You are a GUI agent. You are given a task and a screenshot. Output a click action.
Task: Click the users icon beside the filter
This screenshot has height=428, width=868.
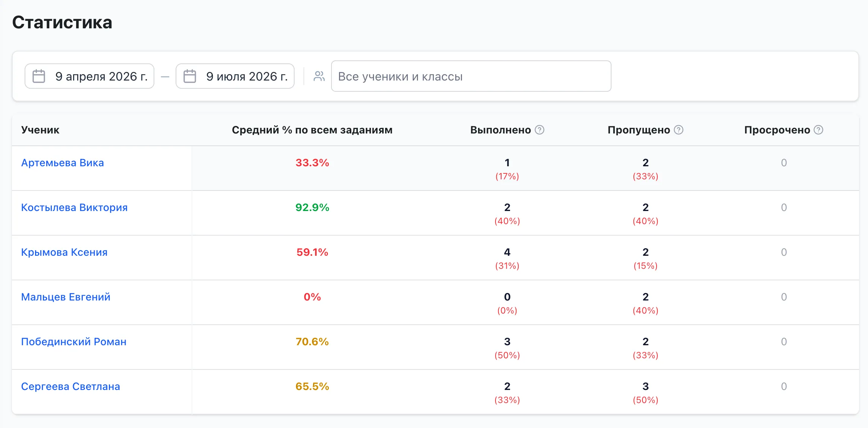click(319, 76)
